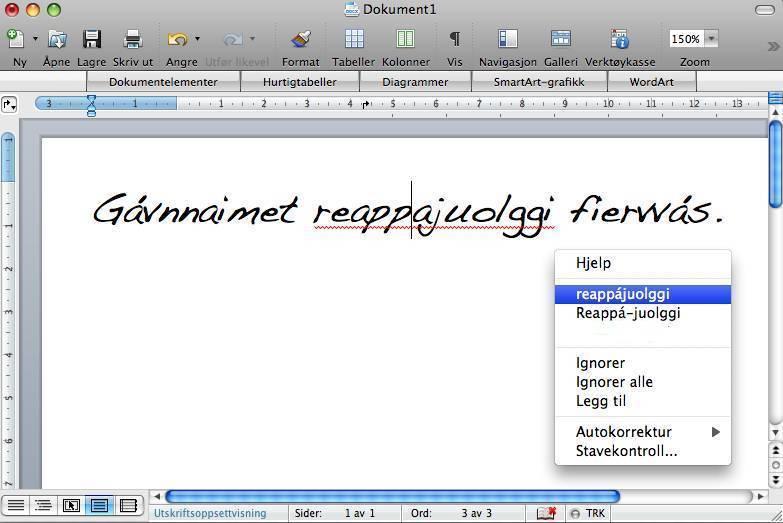Choose suggestion reappájuolggi
The height and width of the screenshot is (523, 783).
point(643,294)
